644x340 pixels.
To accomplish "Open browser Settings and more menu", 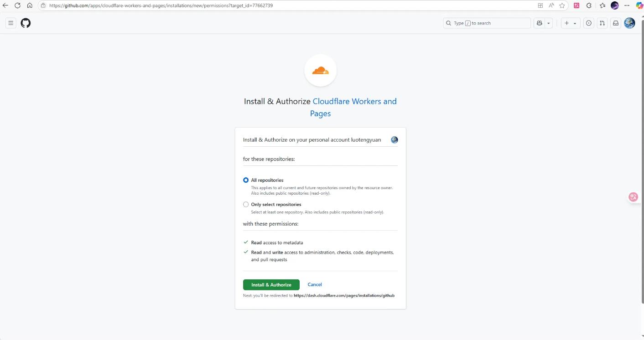I will coord(627,5).
